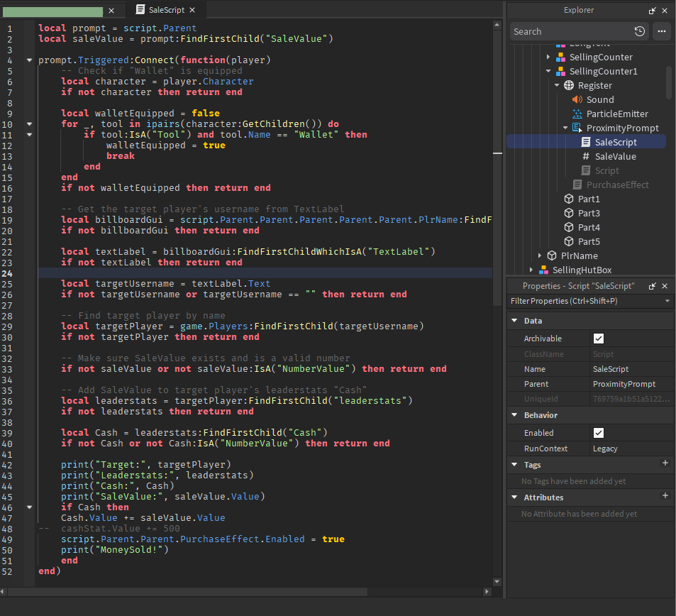Click the SaleValue number value icon

(586, 157)
